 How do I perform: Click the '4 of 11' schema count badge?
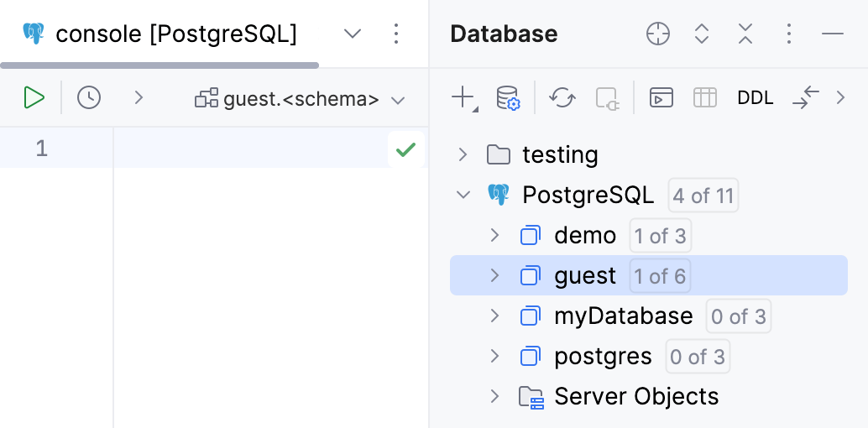click(x=703, y=196)
